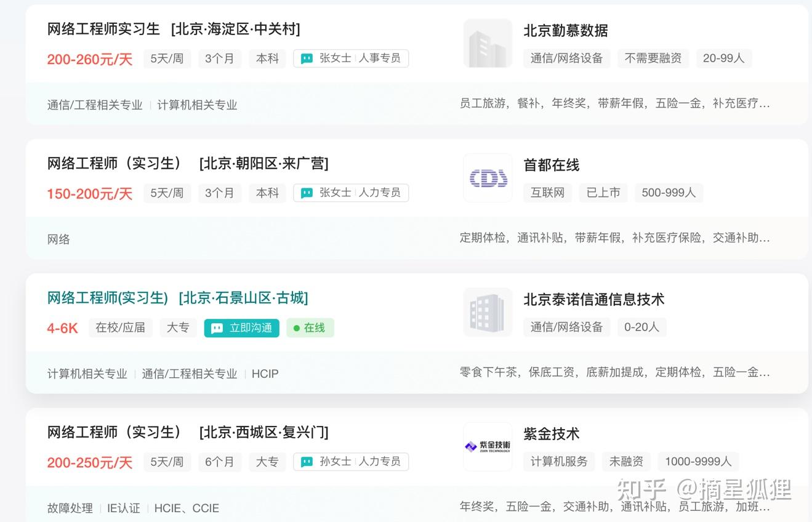Open company 北京勤慕数据
The width and height of the screenshot is (812, 522).
566,30
